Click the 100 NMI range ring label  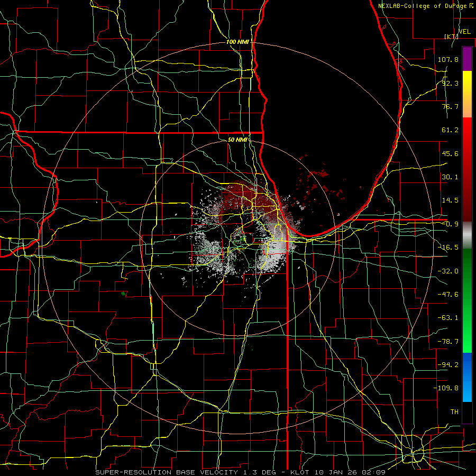click(237, 42)
